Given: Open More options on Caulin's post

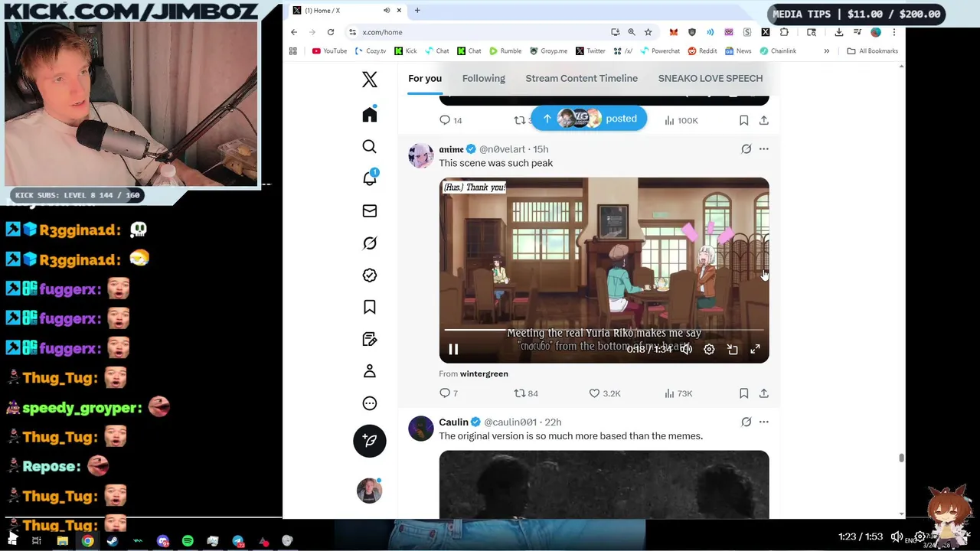Looking at the screenshot, I should pyautogui.click(x=763, y=422).
